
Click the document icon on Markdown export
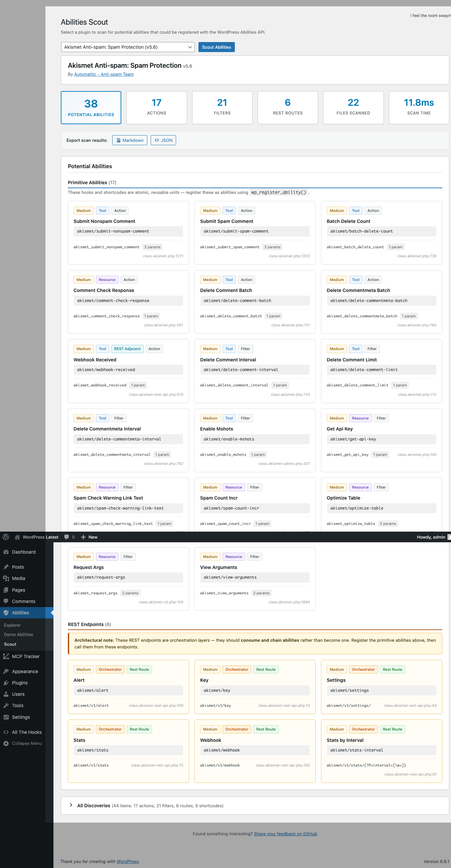click(x=118, y=140)
